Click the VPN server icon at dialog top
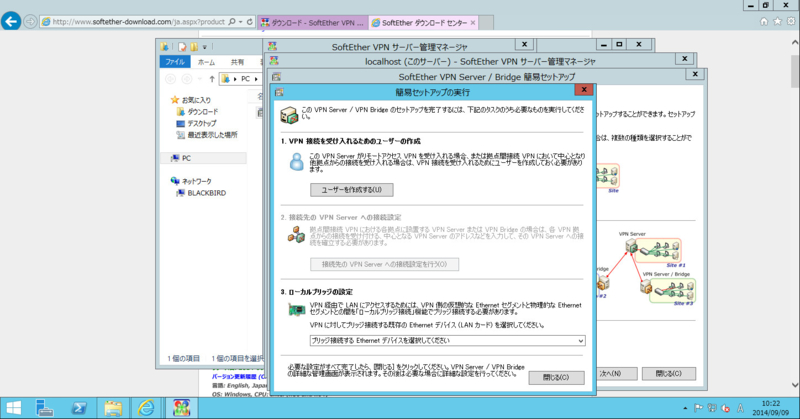Screen dimensions: 800x419 (289, 115)
